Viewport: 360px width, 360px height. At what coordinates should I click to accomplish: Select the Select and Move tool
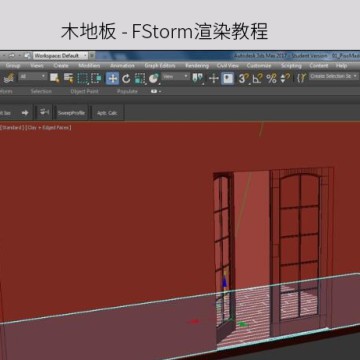113,79
